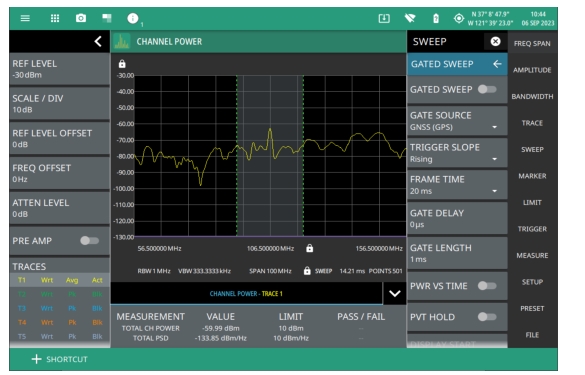Edit the GATE DELAY value field
The width and height of the screenshot is (585, 375).
click(x=457, y=219)
